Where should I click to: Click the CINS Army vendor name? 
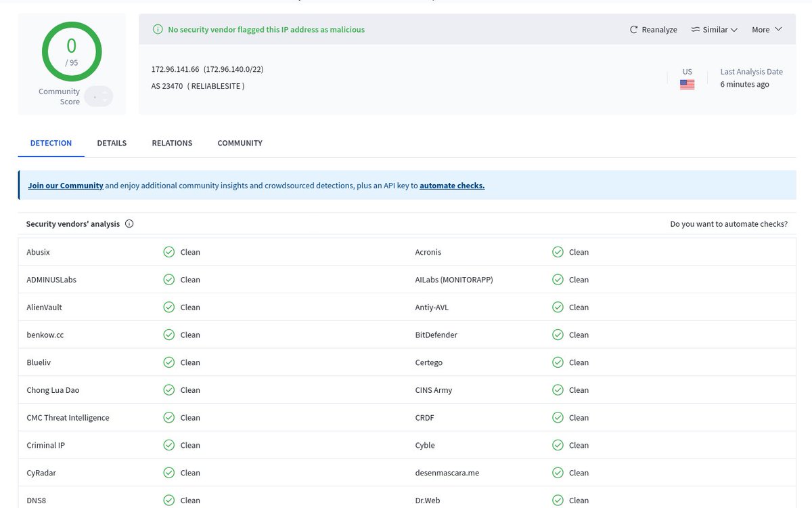pos(433,390)
